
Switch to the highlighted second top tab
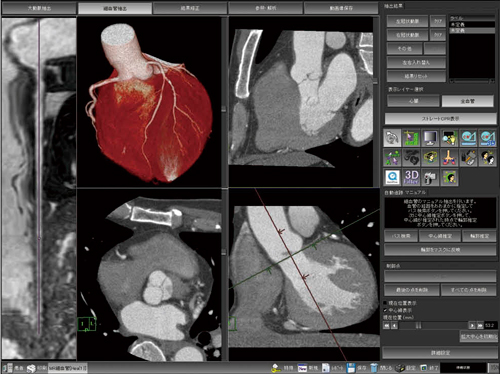pyautogui.click(x=115, y=9)
